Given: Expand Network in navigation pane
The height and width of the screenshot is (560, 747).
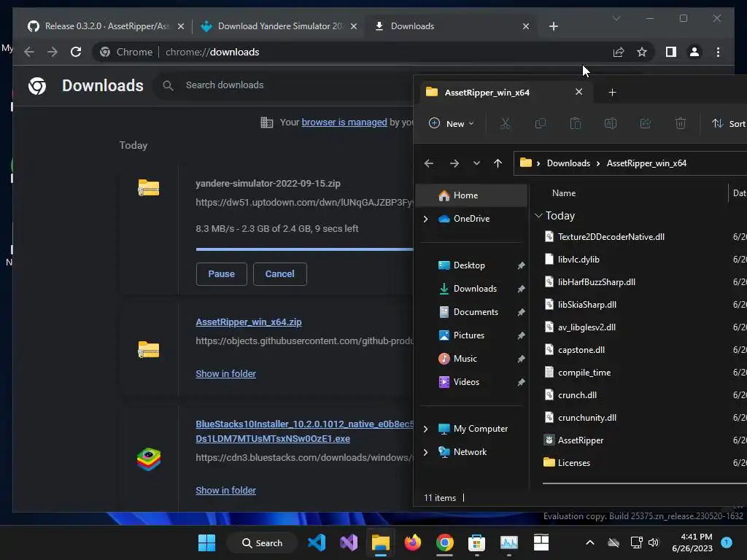Looking at the screenshot, I should [425, 452].
